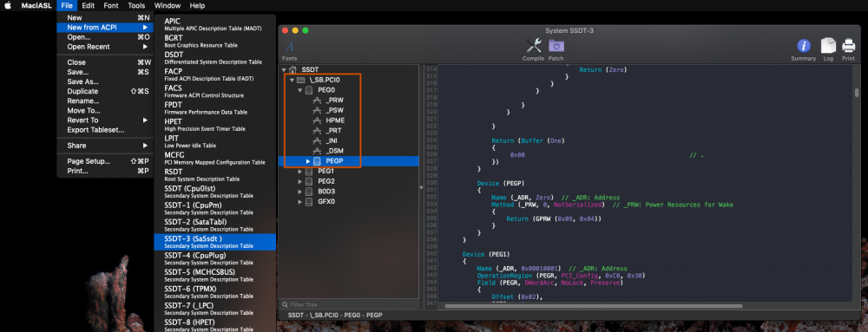Click the HPME method icon in tree
This screenshot has width=868, height=332.
click(317, 120)
